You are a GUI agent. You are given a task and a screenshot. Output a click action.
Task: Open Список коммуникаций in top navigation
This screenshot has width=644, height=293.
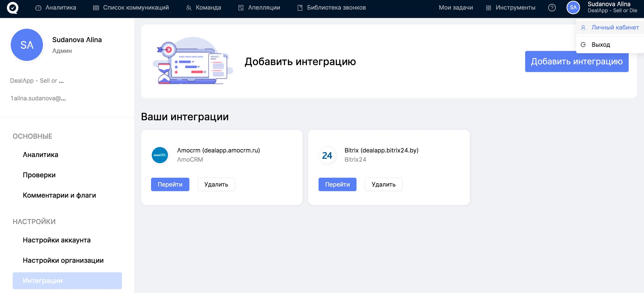click(x=131, y=8)
